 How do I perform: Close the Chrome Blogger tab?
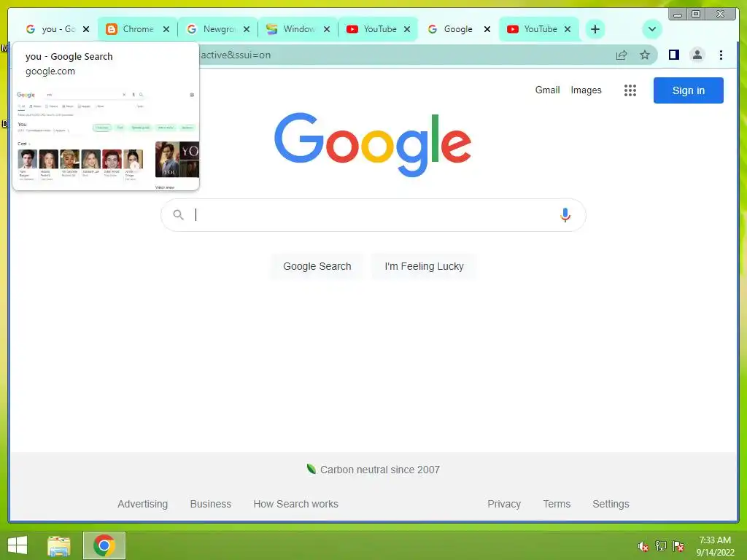tap(166, 29)
